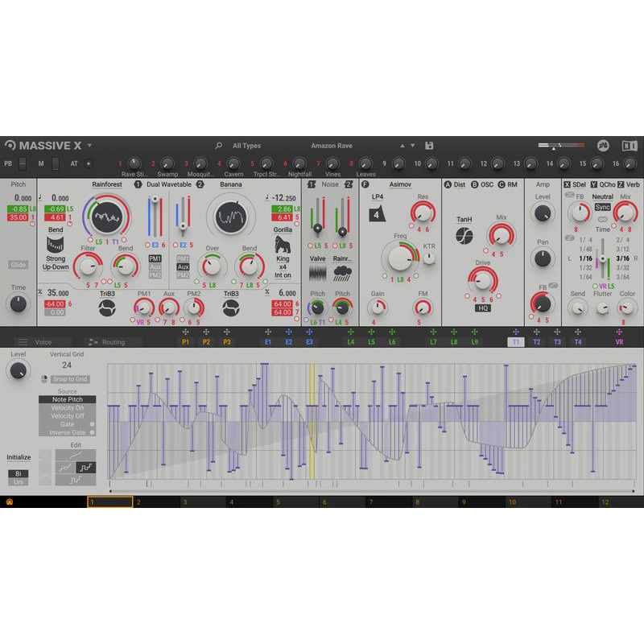Viewport: 644px width, 644px height.
Task: Click the move handle above E2
Action: (289, 332)
